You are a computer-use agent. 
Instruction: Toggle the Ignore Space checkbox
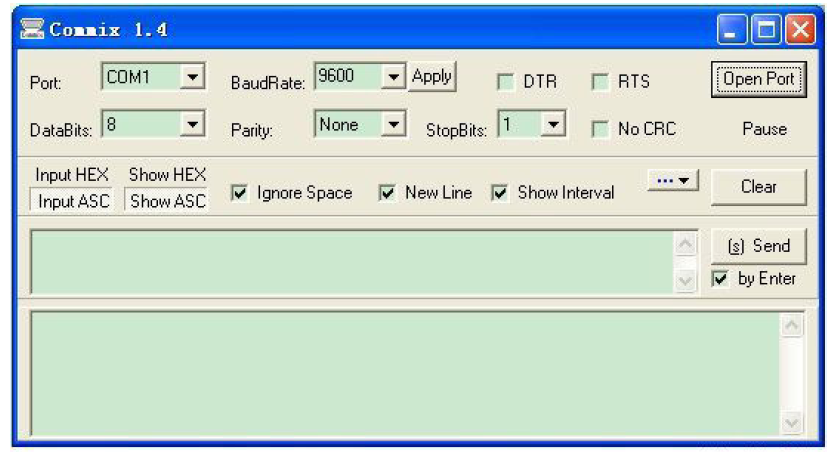tap(240, 193)
